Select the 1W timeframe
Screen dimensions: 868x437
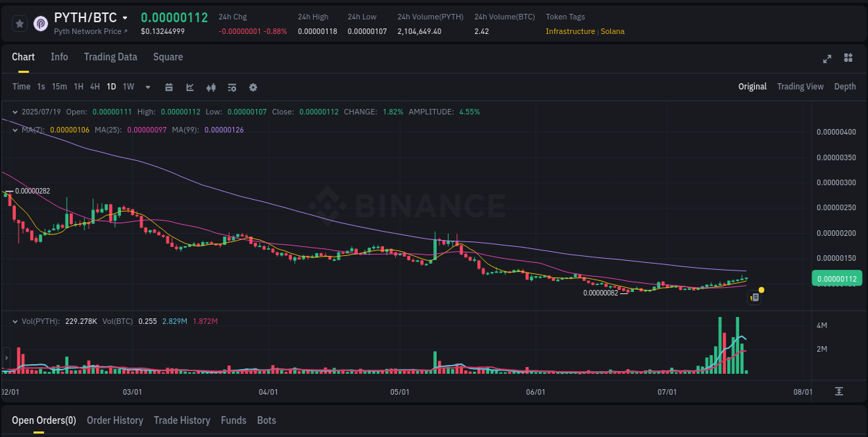[128, 87]
